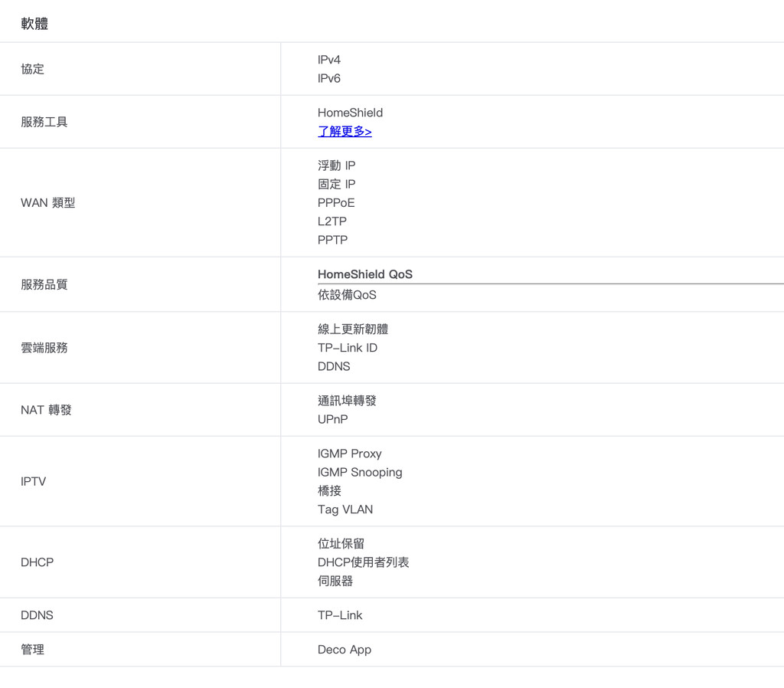The width and height of the screenshot is (784, 688).
Task: Select the IPv6 protocol entry
Action: pyautogui.click(x=329, y=78)
